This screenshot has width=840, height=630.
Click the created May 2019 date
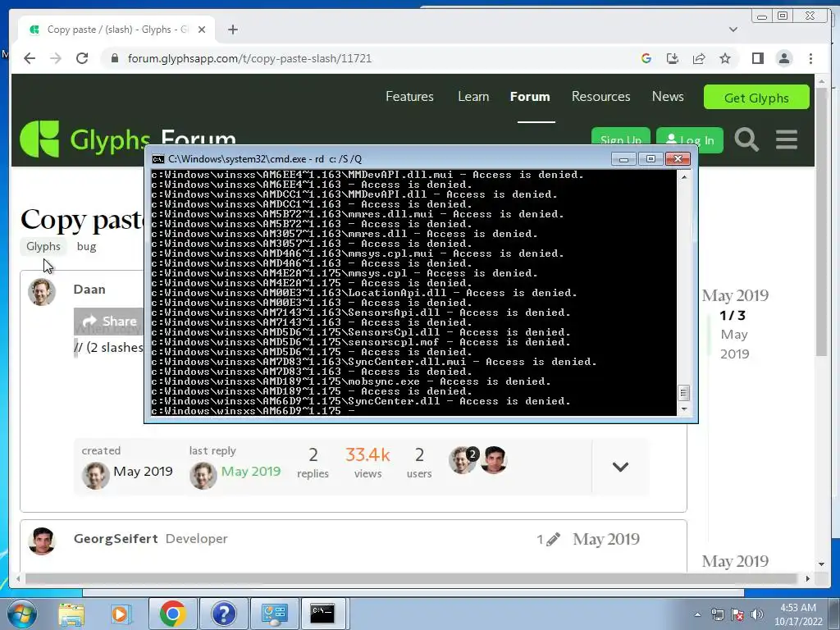pyautogui.click(x=143, y=472)
